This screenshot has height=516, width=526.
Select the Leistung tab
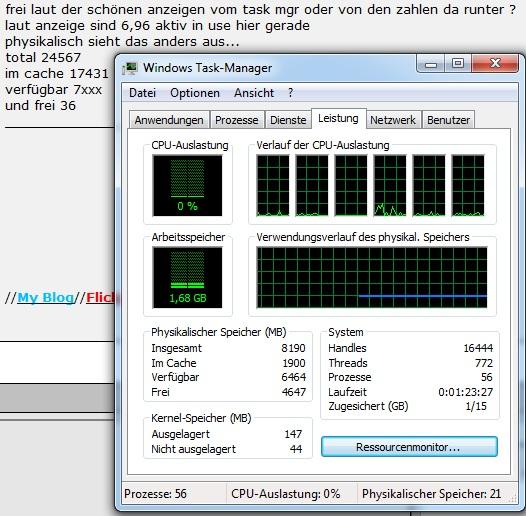click(338, 118)
